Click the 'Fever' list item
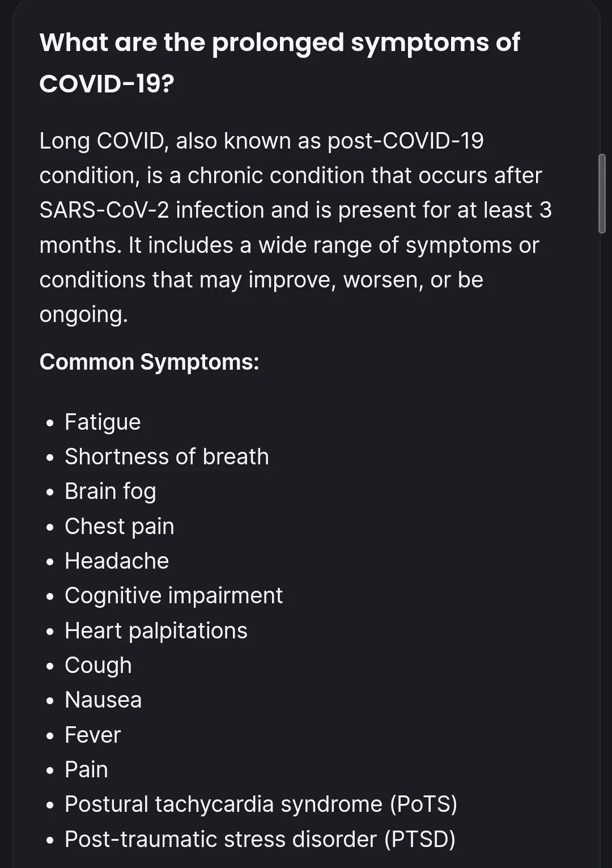Viewport: 612px width, 868px height. 92,735
